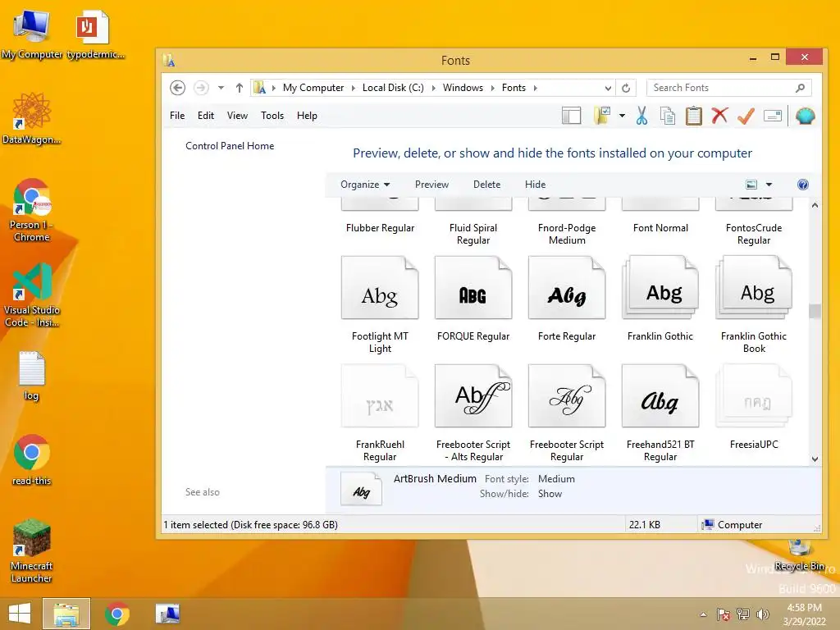This screenshot has height=630, width=840.
Task: Select the Franklin Gothic Book font
Action: tap(754, 305)
